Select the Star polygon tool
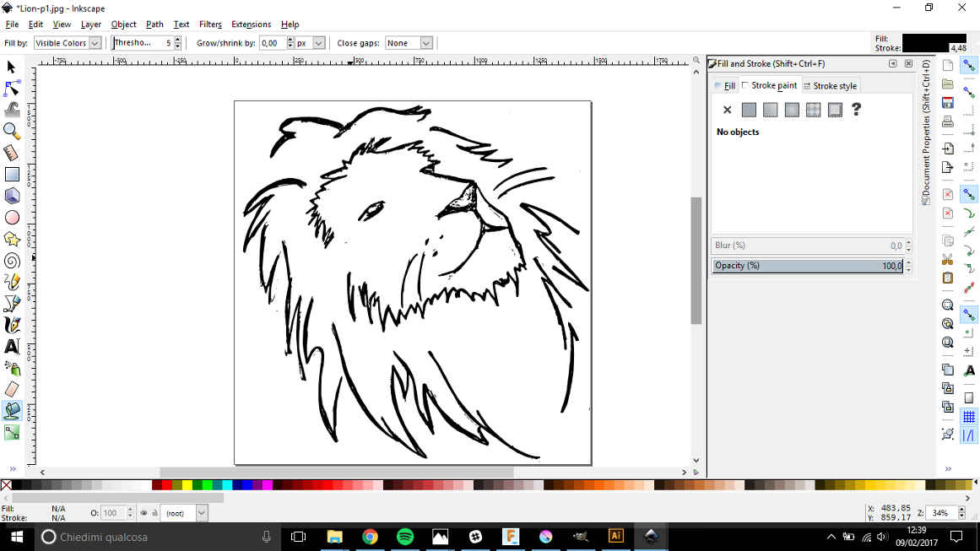 [x=11, y=239]
